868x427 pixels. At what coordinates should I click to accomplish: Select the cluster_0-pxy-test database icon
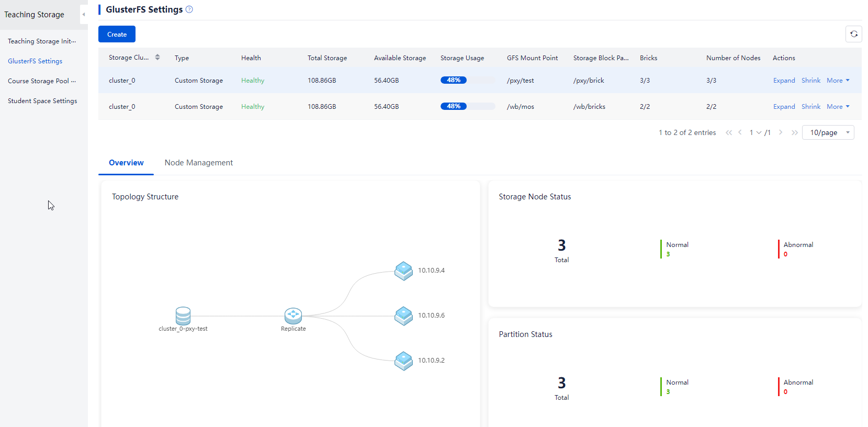coord(183,316)
